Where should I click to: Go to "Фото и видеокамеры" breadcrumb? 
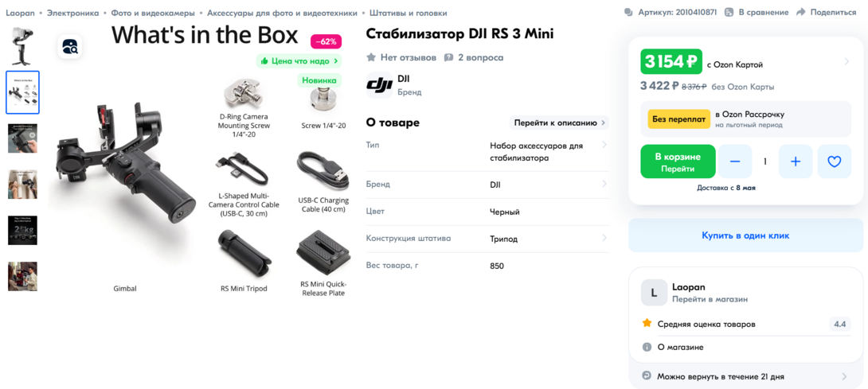pos(153,13)
